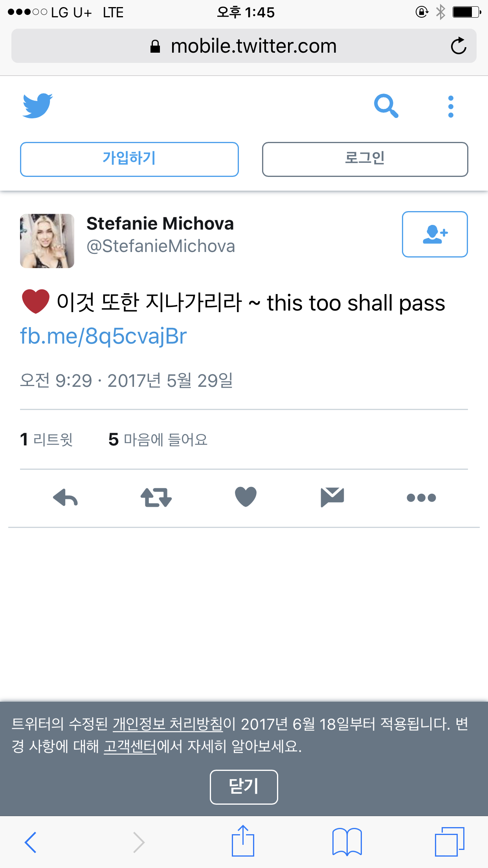View the 5 마음에 들어요 likes list
Screen dimensions: 488x868
pyautogui.click(x=158, y=440)
